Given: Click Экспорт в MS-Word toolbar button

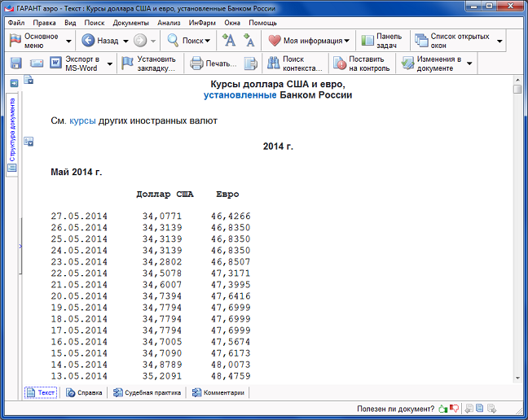Looking at the screenshot, I should 76,63.
